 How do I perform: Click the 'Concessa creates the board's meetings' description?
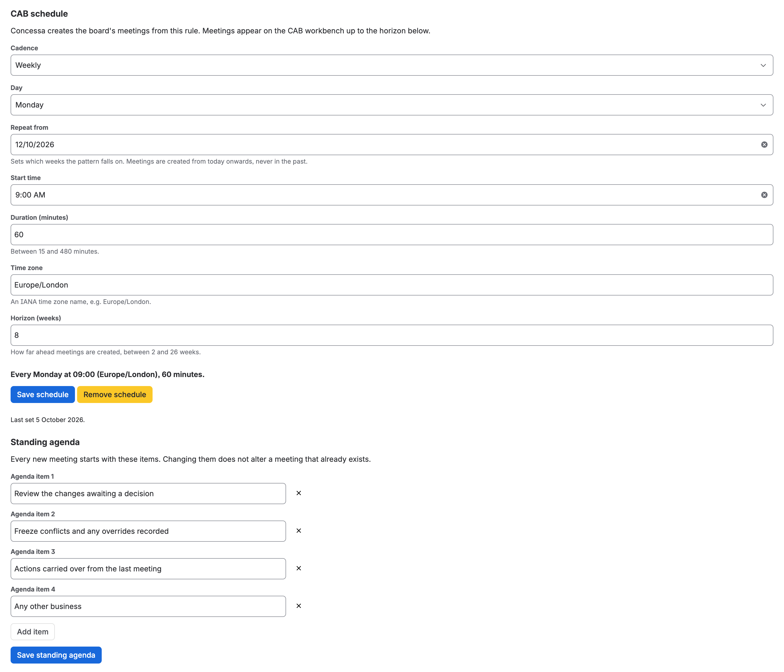(x=221, y=31)
